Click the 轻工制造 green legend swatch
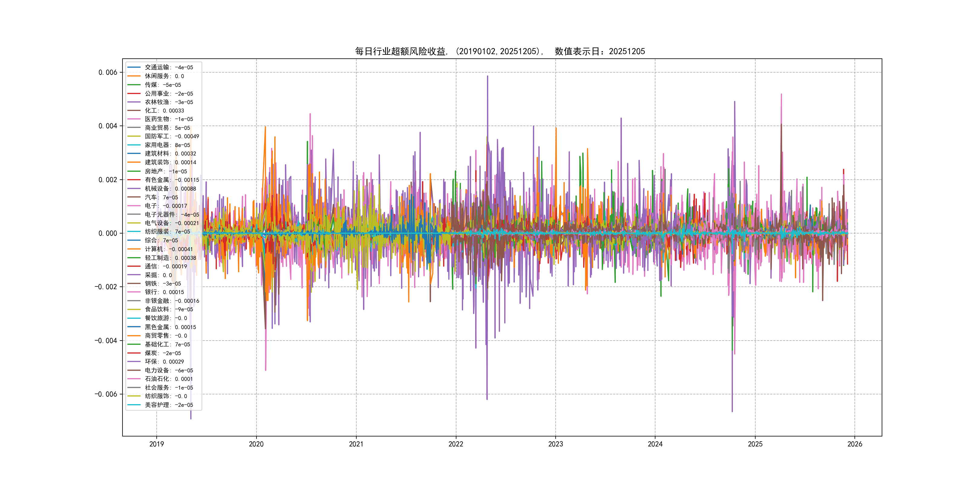980x490 pixels. coord(133,258)
